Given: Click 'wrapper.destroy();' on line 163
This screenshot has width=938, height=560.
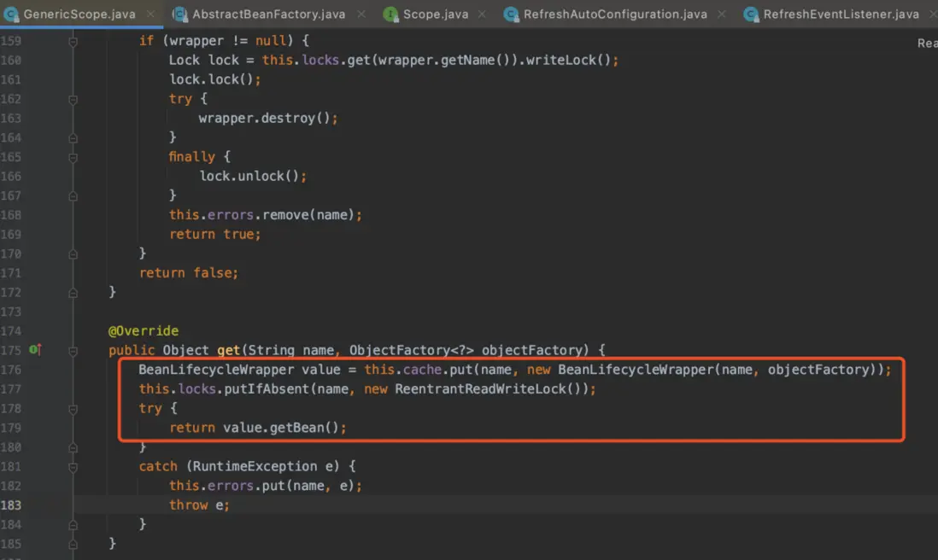Looking at the screenshot, I should click(x=268, y=119).
